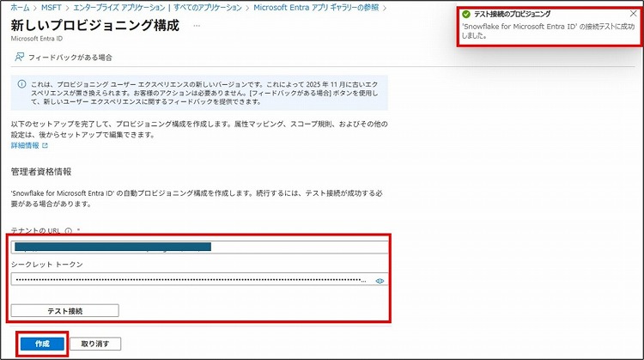The image size is (644, 360).
Task: Click the 取り消す button
Action: point(95,344)
